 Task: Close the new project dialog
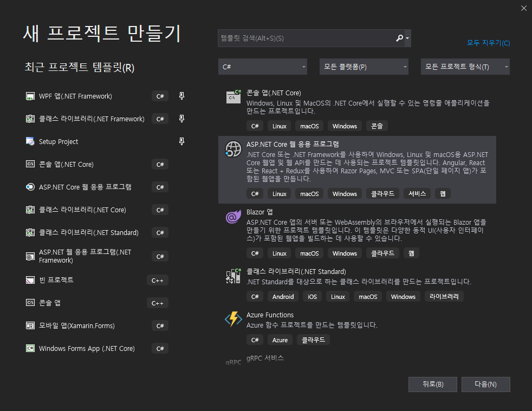pos(524,8)
